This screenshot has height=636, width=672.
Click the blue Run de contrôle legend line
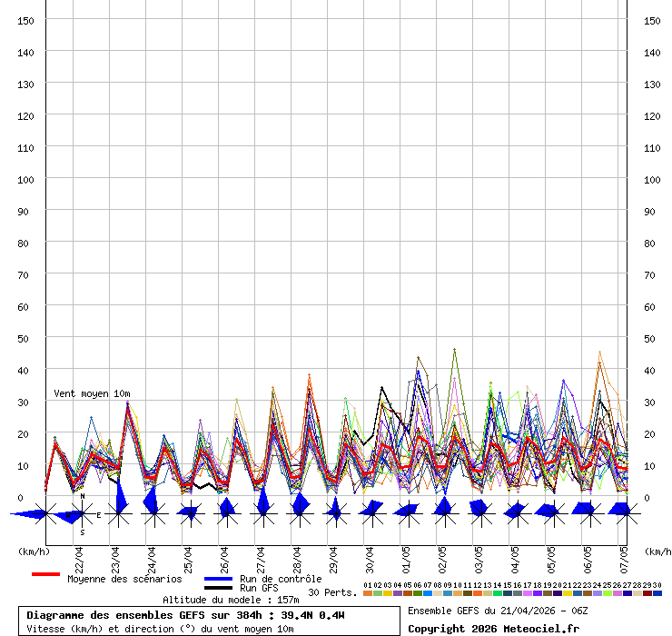tap(219, 579)
